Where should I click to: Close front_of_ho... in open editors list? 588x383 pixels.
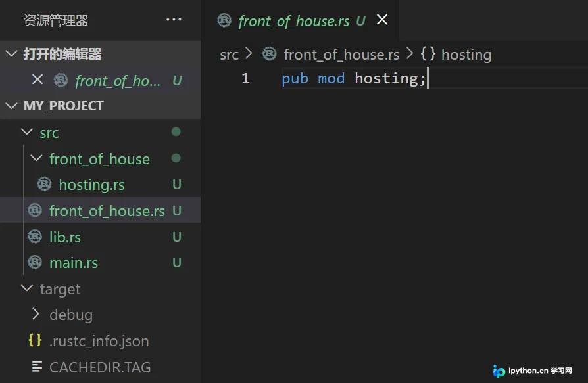(37, 79)
